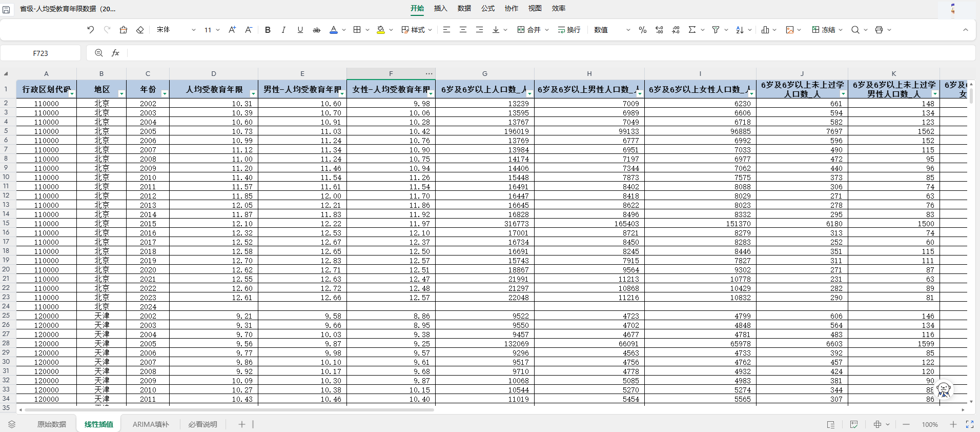The width and height of the screenshot is (980, 432).
Task: Open the cell borders tool
Action: tap(357, 30)
